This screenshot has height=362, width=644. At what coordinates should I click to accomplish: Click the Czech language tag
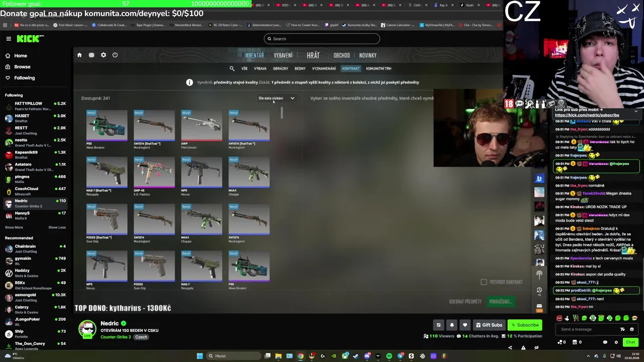point(141,337)
